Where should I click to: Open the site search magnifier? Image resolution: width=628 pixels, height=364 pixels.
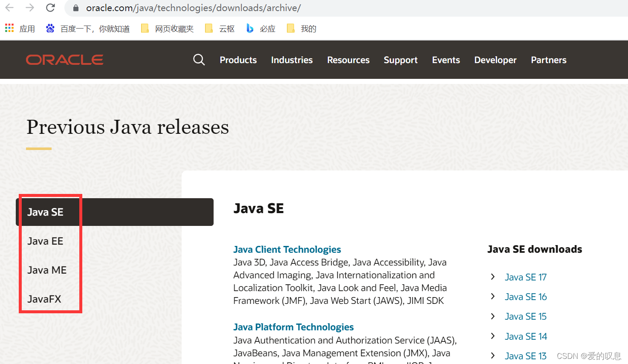point(199,60)
